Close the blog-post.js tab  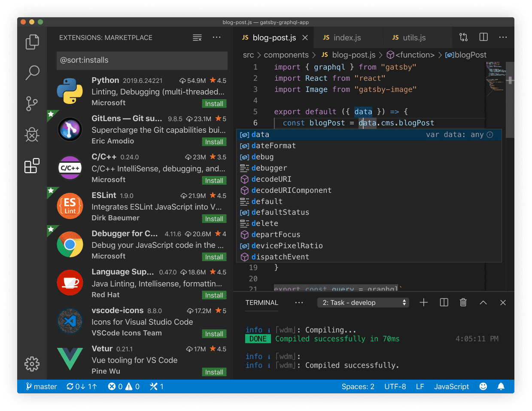pos(305,38)
